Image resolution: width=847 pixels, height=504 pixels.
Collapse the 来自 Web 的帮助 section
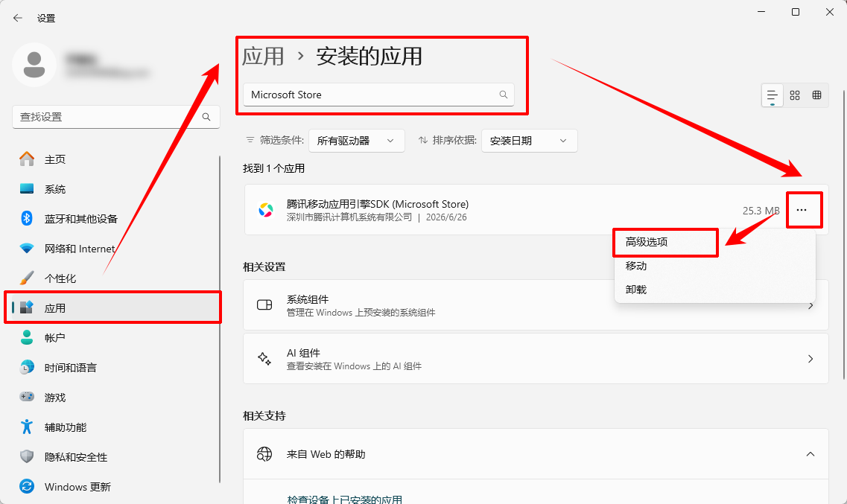point(810,454)
